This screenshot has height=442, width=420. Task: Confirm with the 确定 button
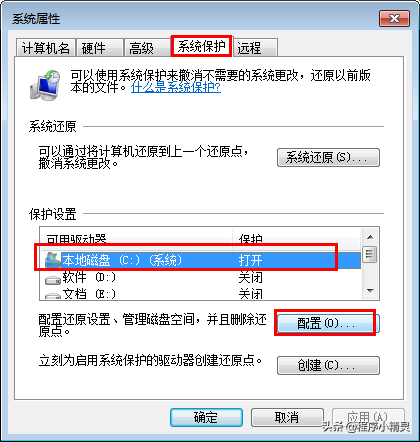[206, 417]
